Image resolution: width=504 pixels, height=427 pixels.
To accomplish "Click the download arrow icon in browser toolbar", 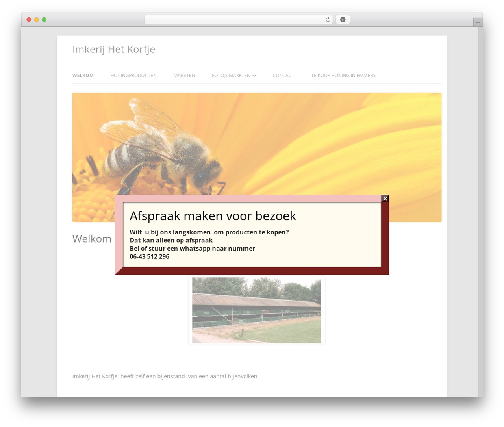I will 343,20.
